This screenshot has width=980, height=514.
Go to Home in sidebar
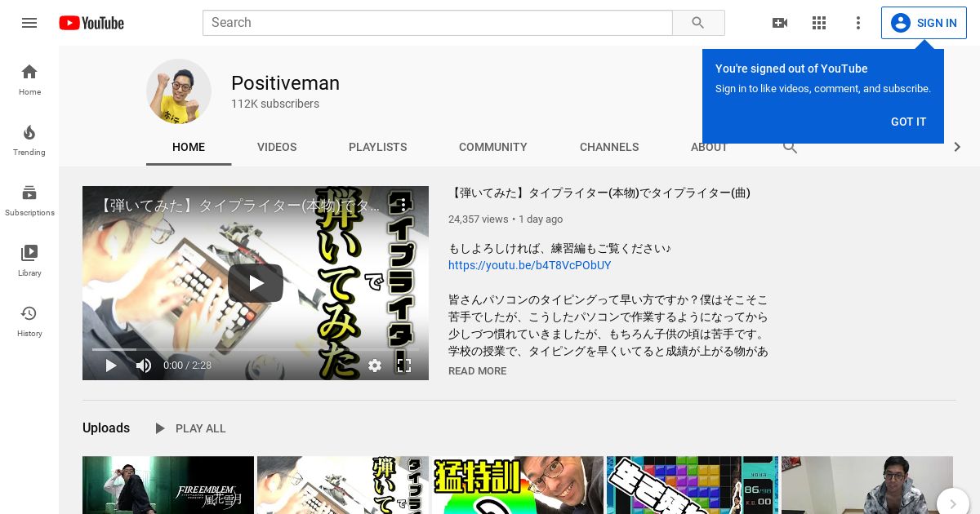(x=29, y=79)
